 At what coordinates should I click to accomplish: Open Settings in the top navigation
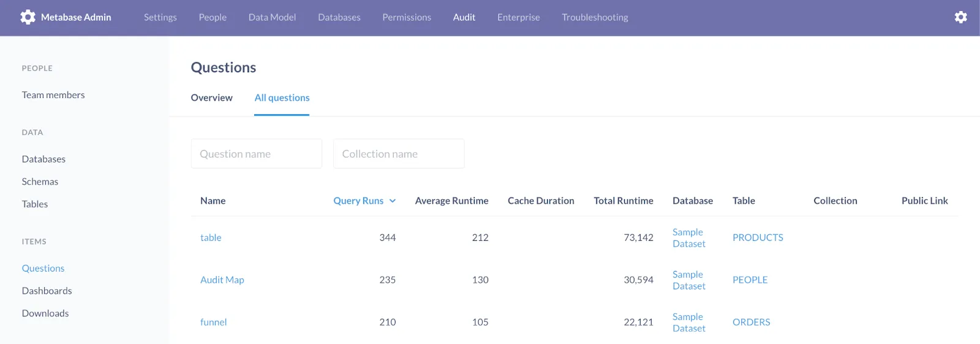(160, 17)
